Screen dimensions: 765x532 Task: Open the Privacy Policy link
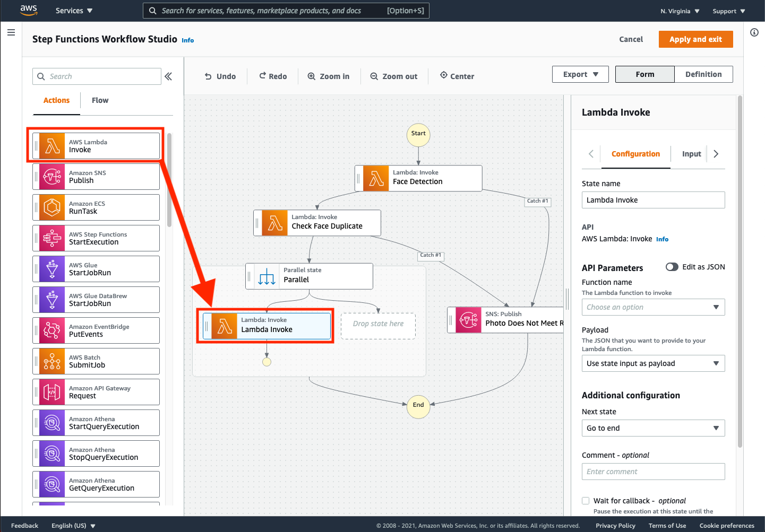click(615, 526)
